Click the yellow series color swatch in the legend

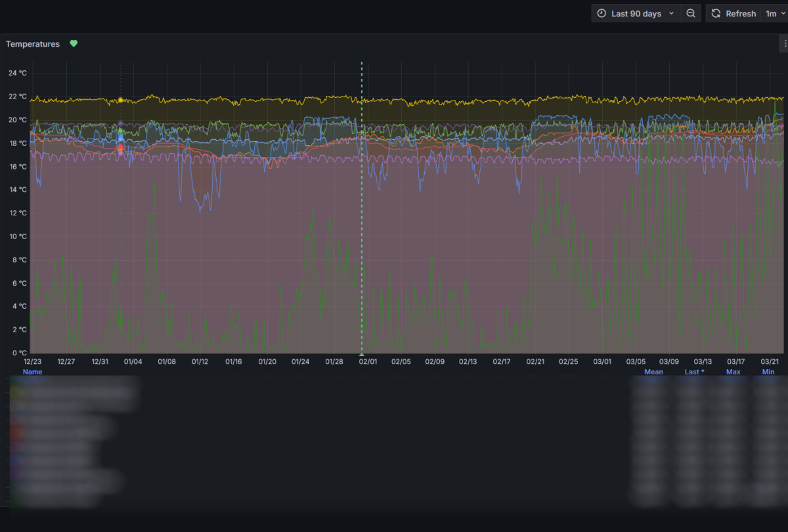[16, 393]
